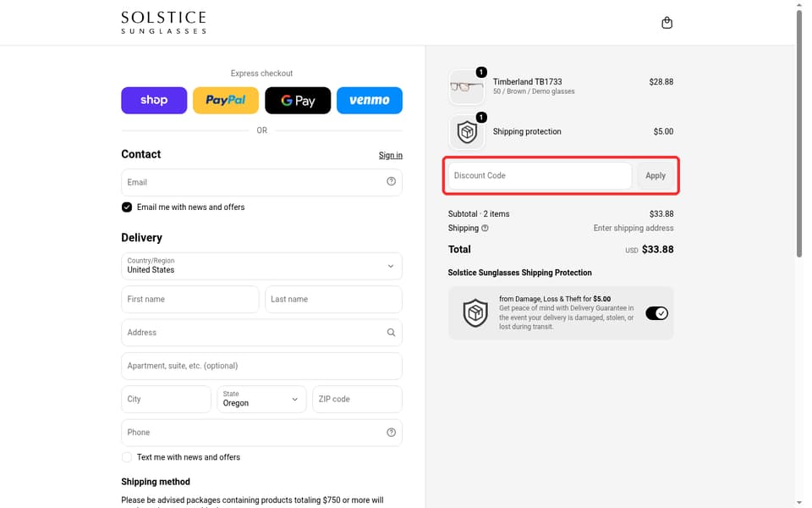Screen dimensions: 812x508
Task: Apply the discount code
Action: pyautogui.click(x=655, y=176)
